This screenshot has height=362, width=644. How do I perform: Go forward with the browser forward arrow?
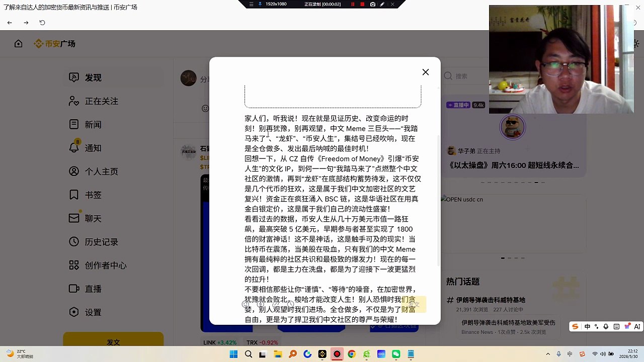(26, 23)
